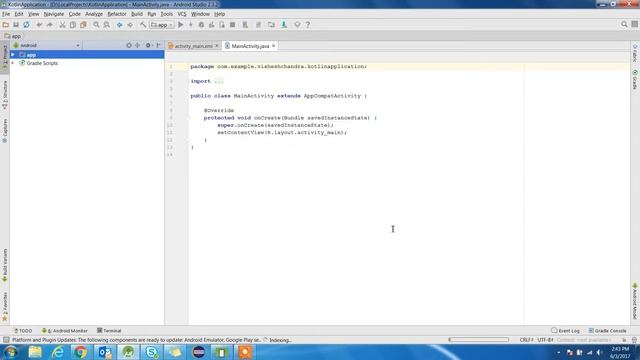Open the Window menu
The width and height of the screenshot is (640, 360).
pyautogui.click(x=200, y=14)
